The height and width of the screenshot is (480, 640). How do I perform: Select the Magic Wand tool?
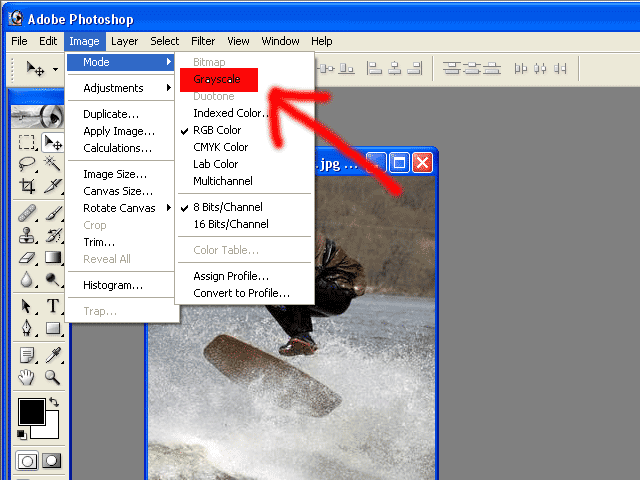(x=52, y=164)
